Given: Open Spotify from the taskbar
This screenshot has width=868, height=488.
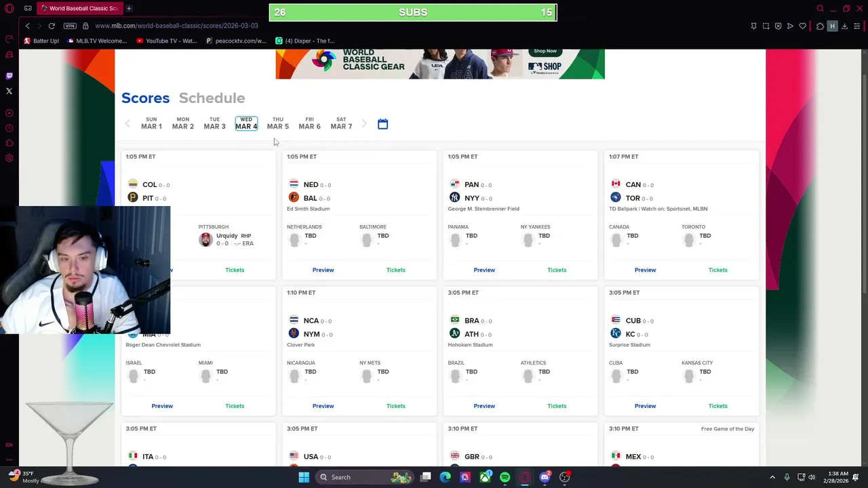Looking at the screenshot, I should click(505, 477).
